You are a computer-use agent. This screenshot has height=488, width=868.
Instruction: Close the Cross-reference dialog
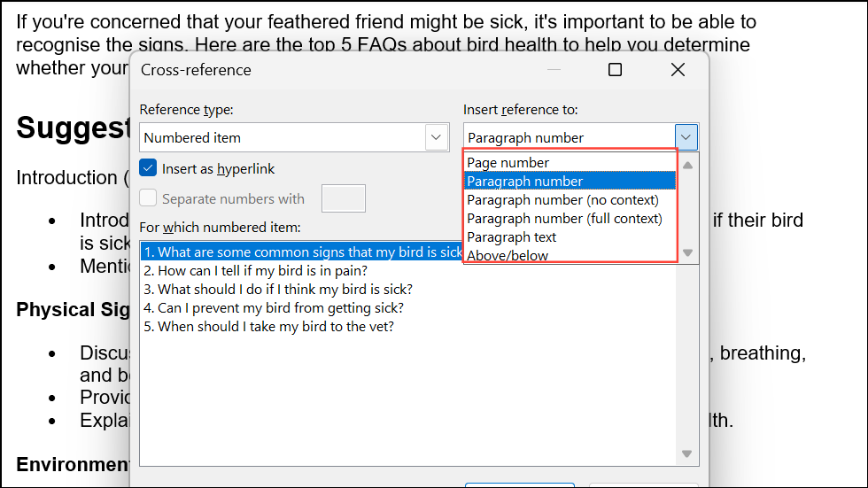678,70
